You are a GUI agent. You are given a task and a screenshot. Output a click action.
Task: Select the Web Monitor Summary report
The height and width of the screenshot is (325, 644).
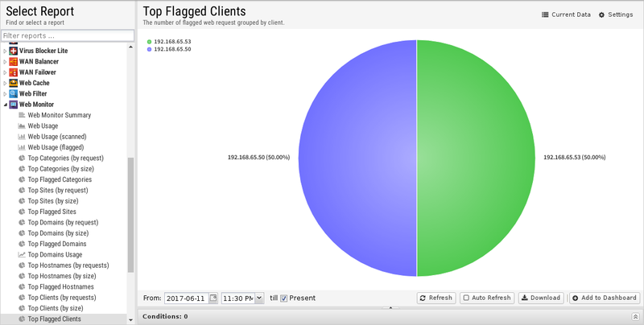(59, 115)
